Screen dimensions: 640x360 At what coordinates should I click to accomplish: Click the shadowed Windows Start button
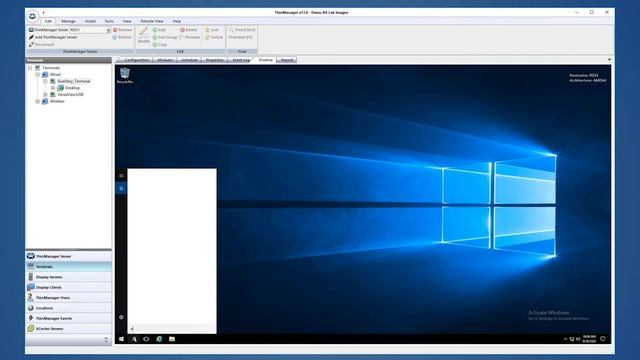[121, 339]
